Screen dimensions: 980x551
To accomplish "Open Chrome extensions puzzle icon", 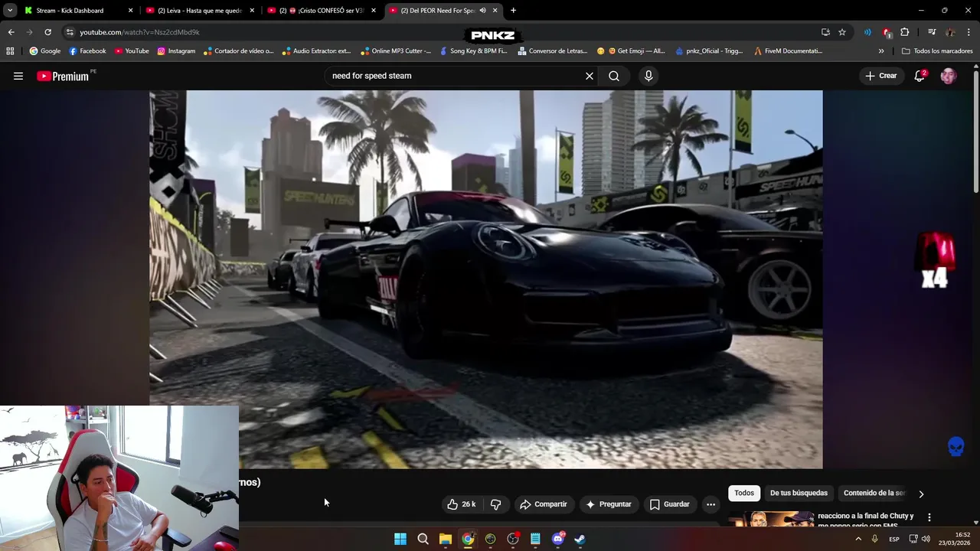I will (x=905, y=32).
